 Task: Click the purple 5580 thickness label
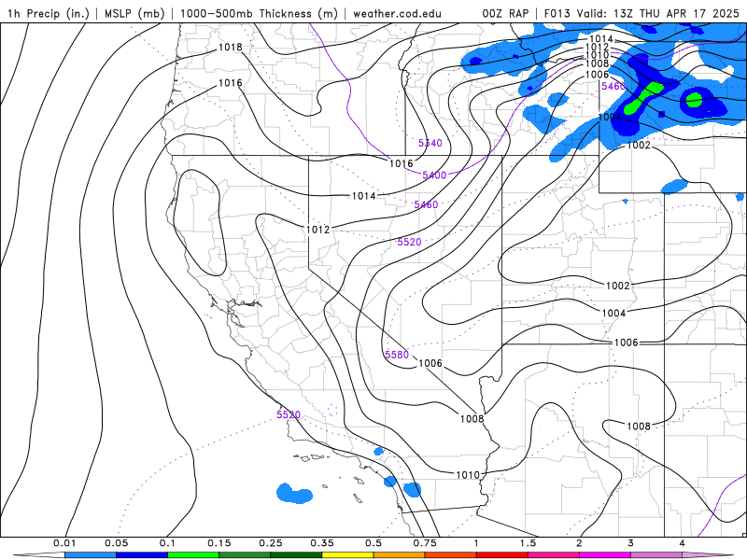(x=397, y=355)
